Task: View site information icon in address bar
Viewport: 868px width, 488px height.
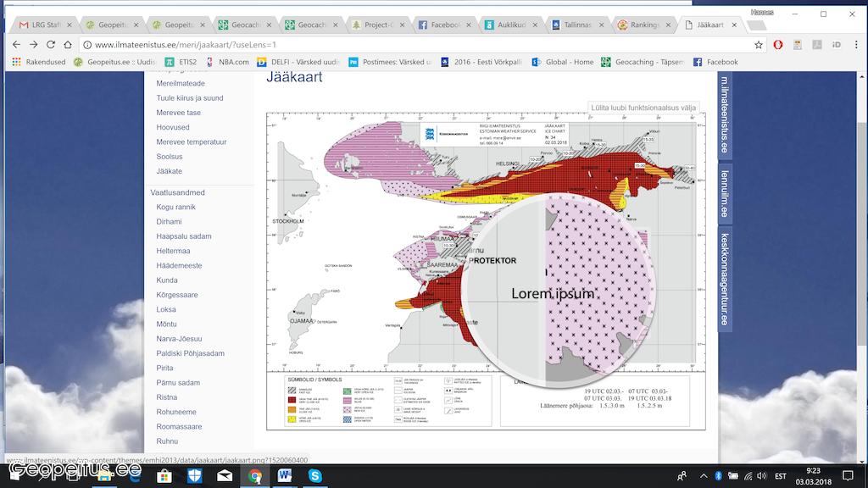Action: [x=87, y=45]
